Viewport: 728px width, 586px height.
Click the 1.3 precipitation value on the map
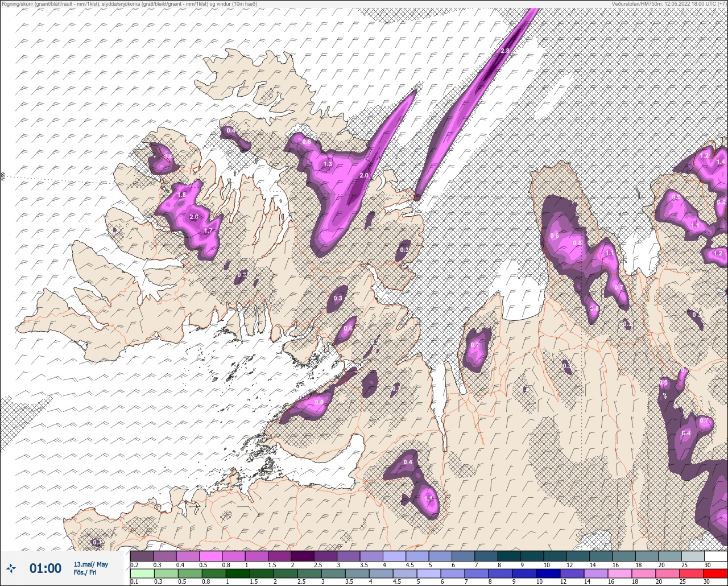pyautogui.click(x=328, y=164)
